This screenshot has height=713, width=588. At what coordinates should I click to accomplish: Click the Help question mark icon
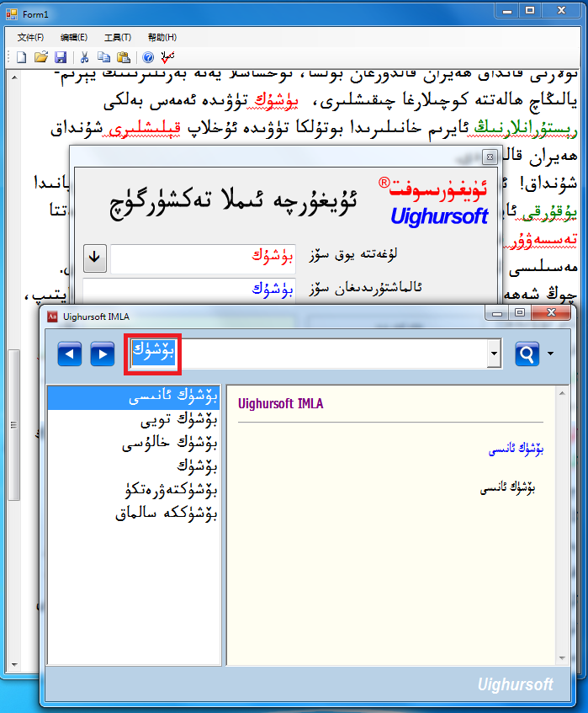point(148,57)
